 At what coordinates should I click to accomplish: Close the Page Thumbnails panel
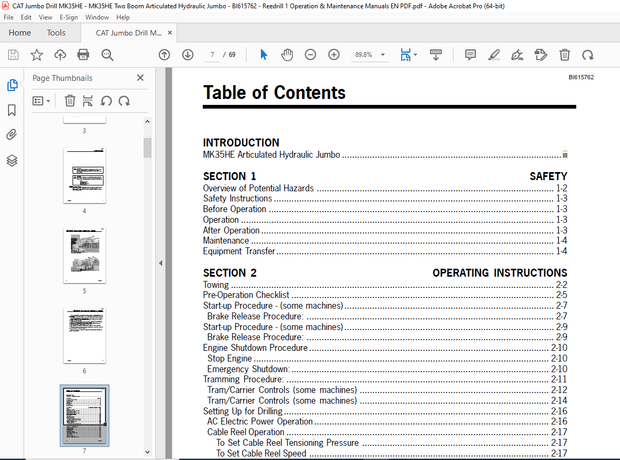point(140,78)
